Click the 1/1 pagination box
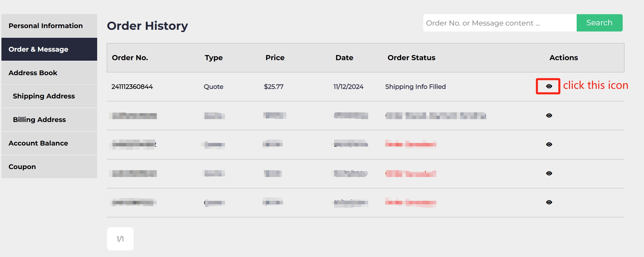The height and width of the screenshot is (257, 644). coord(120,239)
